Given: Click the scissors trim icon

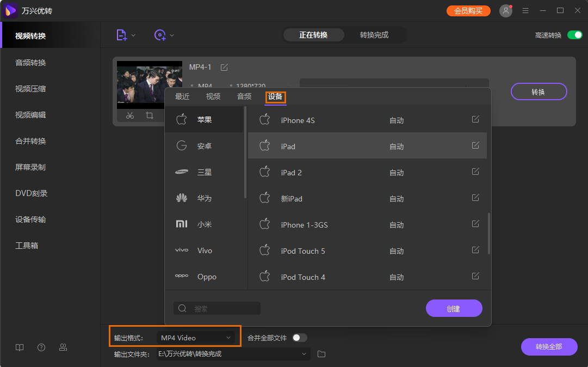Looking at the screenshot, I should 130,115.
